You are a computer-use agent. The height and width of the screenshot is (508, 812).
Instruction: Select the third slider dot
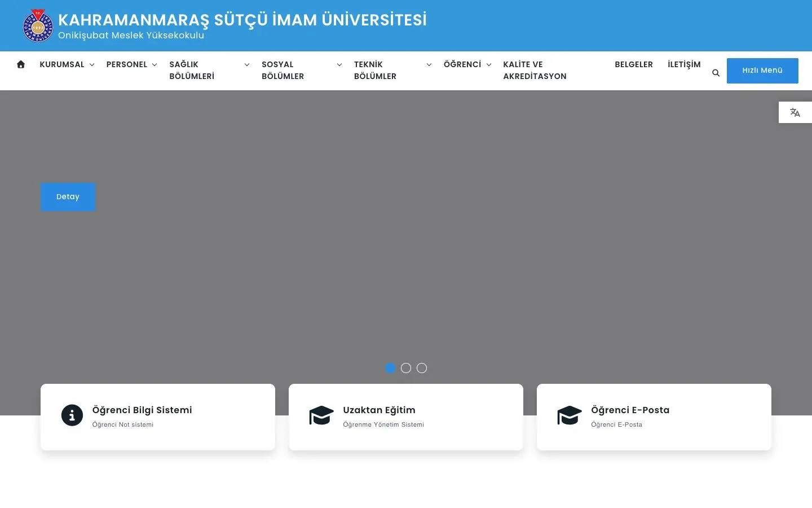point(422,368)
